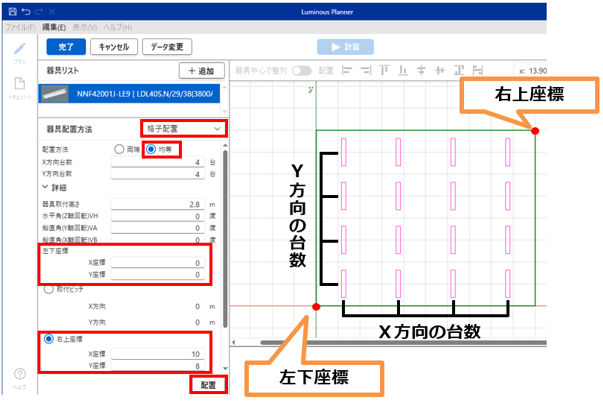The width and height of the screenshot is (603, 403).
Task: Open the プラン (Plan) pencil icon in sidebar
Action: coord(20,48)
